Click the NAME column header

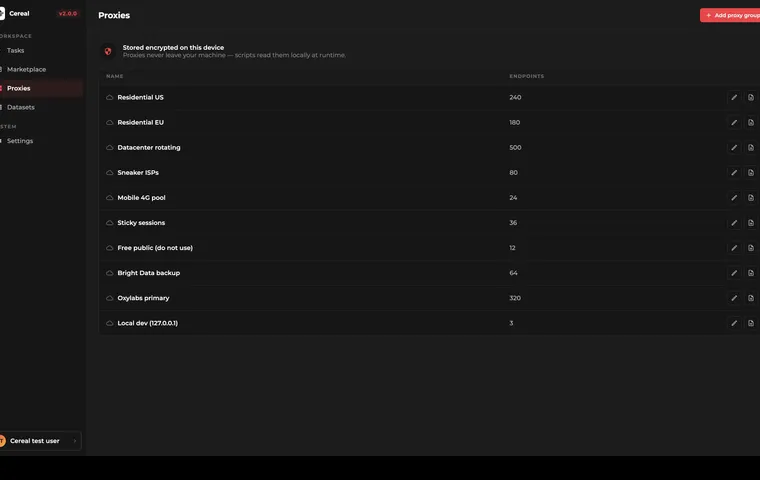pyautogui.click(x=115, y=76)
